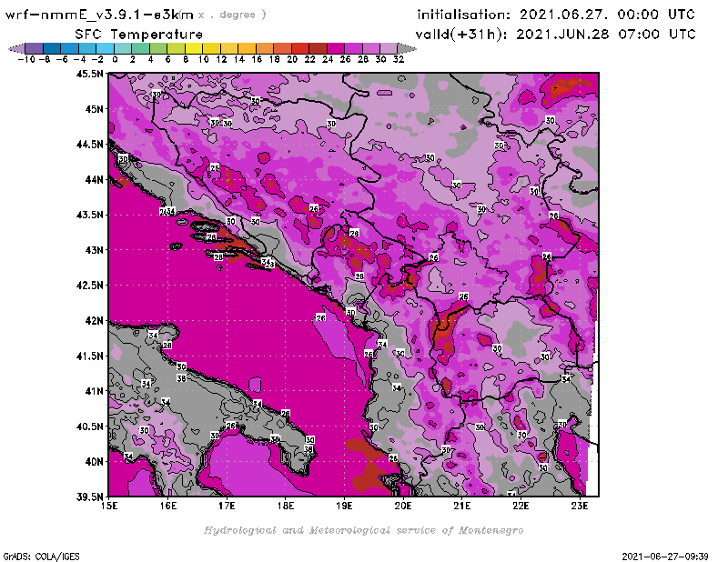Viewport: 728px width, 562px height.
Task: Click the "20E" longitude label
Action: click(x=403, y=506)
